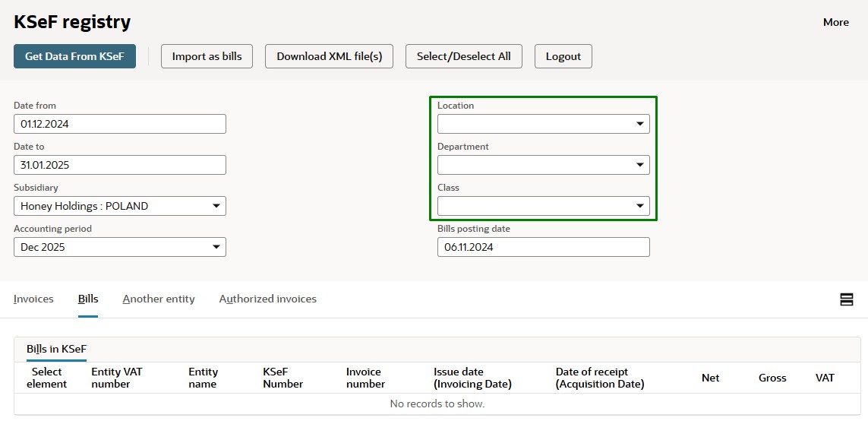
Task: Expand the Accounting period dropdown
Action: pyautogui.click(x=120, y=247)
